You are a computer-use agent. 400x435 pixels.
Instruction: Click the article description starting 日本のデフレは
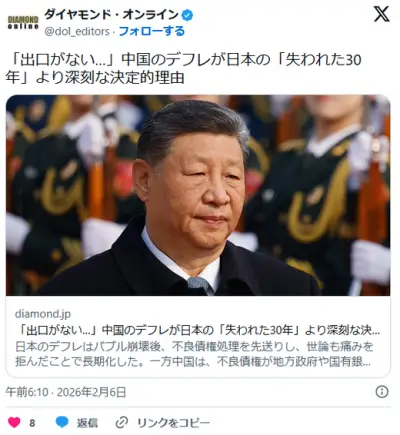coord(194,354)
